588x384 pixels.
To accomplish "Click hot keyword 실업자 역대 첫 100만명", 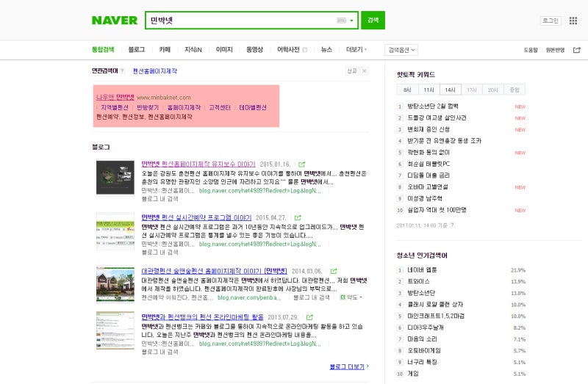I will pos(437,210).
